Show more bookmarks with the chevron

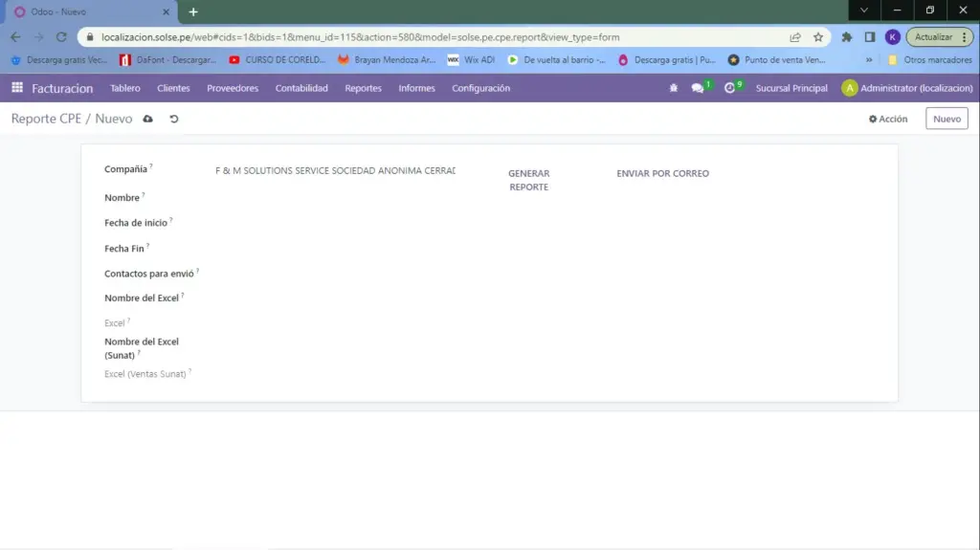click(x=868, y=59)
